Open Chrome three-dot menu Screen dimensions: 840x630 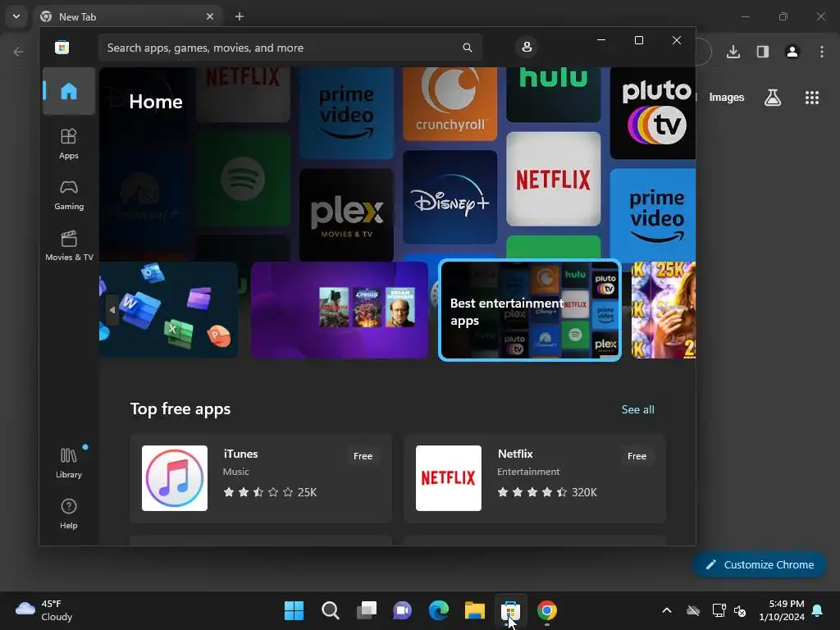pos(822,52)
